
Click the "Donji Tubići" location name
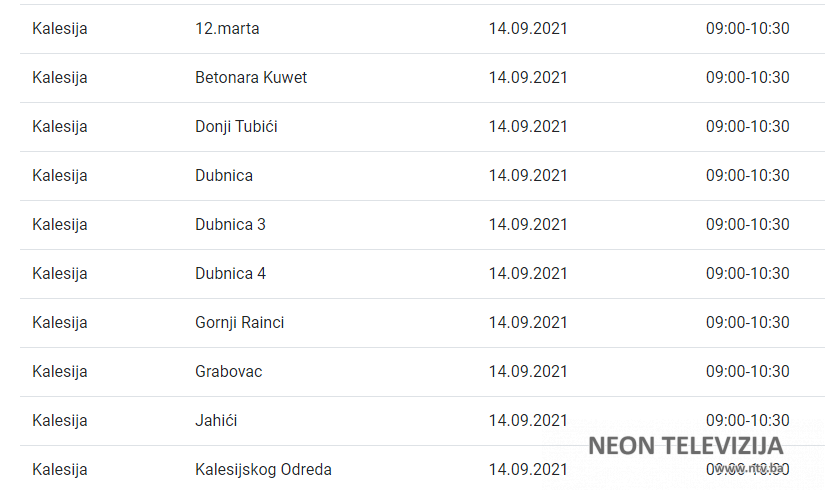tap(236, 127)
